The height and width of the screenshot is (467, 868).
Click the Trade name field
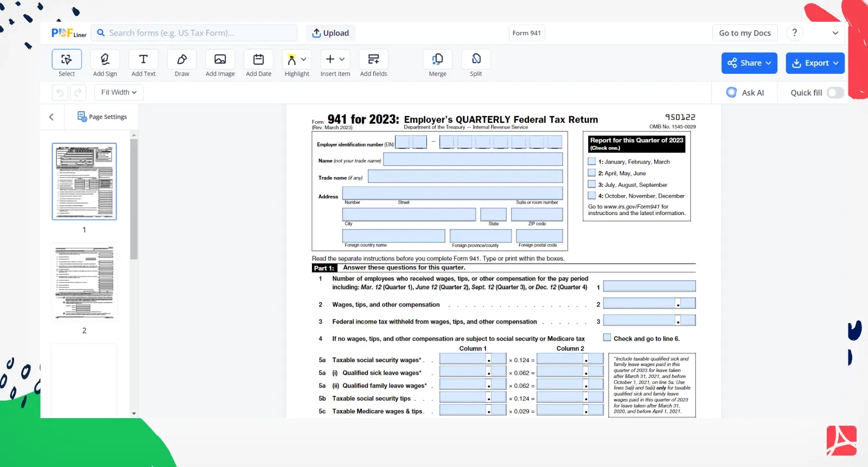pyautogui.click(x=465, y=176)
